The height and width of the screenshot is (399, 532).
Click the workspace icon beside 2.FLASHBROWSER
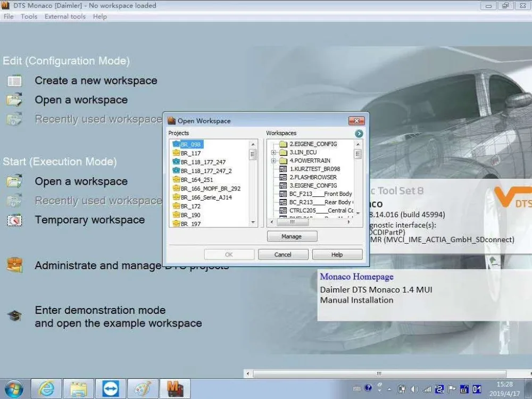283,177
